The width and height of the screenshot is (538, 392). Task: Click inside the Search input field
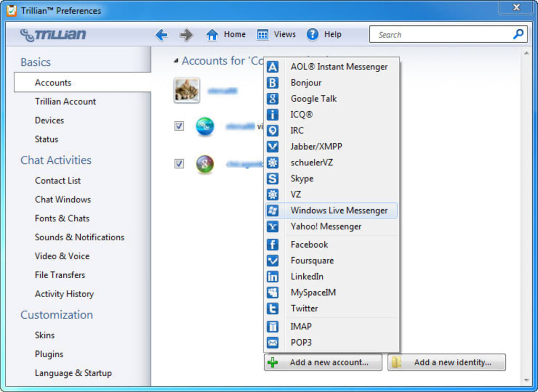443,35
